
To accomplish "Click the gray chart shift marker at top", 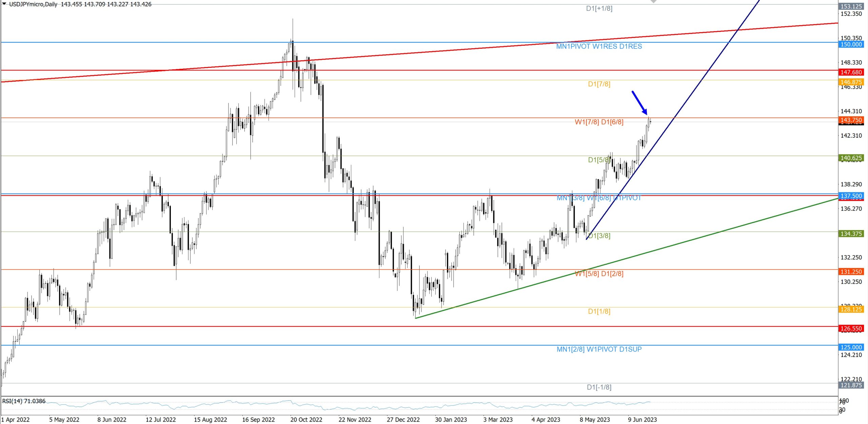I will click(653, 1).
